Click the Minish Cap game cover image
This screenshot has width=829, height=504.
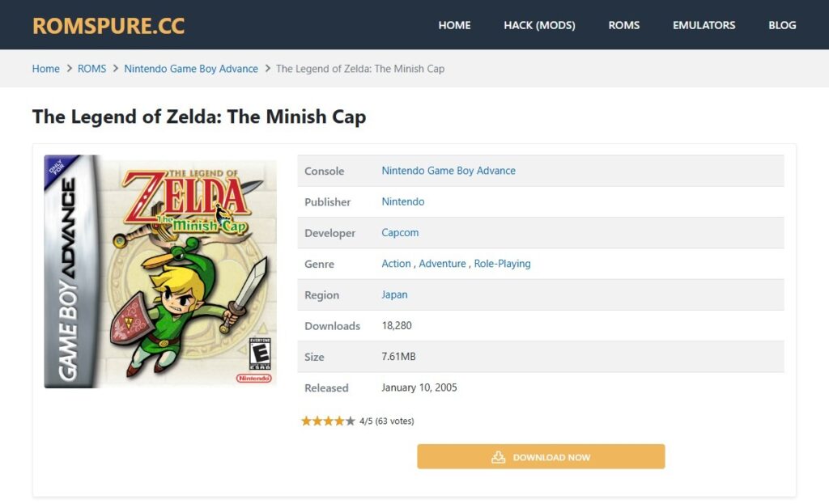click(160, 272)
